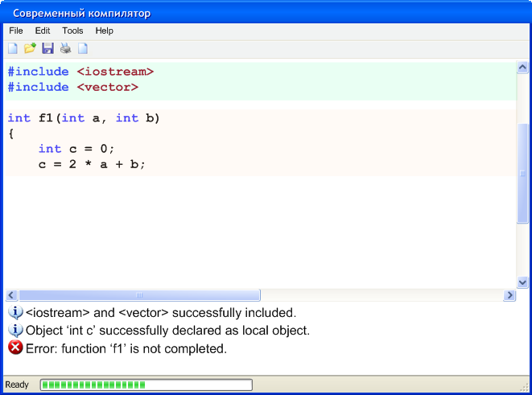Click the horizontal scrollbar right arrow
The image size is (532, 395).
pyautogui.click(x=509, y=295)
